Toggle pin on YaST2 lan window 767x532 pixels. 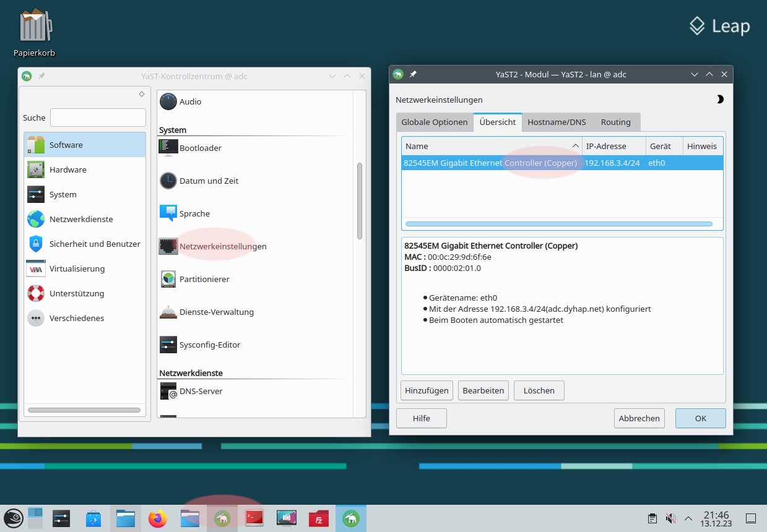pos(413,74)
